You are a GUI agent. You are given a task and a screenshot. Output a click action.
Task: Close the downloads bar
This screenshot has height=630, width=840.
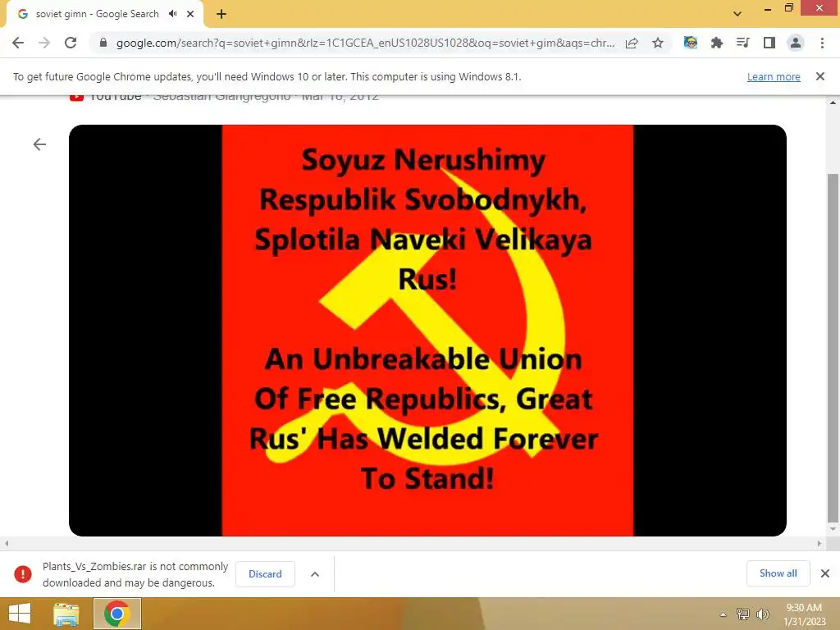pos(825,573)
